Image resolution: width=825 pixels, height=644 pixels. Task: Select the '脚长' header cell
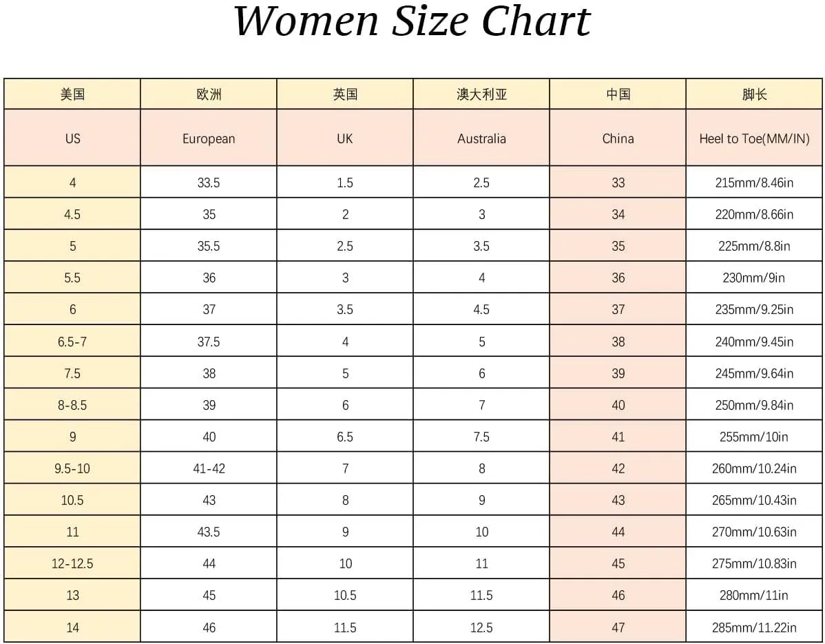[x=754, y=94]
